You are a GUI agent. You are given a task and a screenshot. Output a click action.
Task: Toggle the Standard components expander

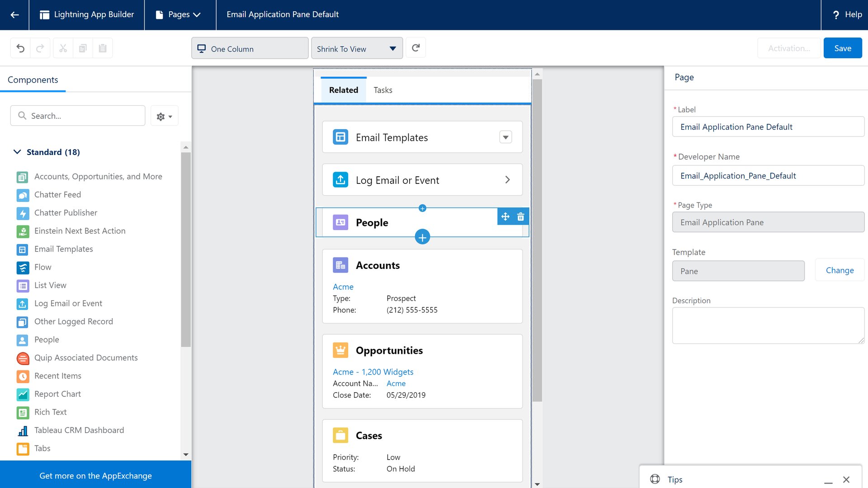coord(16,151)
